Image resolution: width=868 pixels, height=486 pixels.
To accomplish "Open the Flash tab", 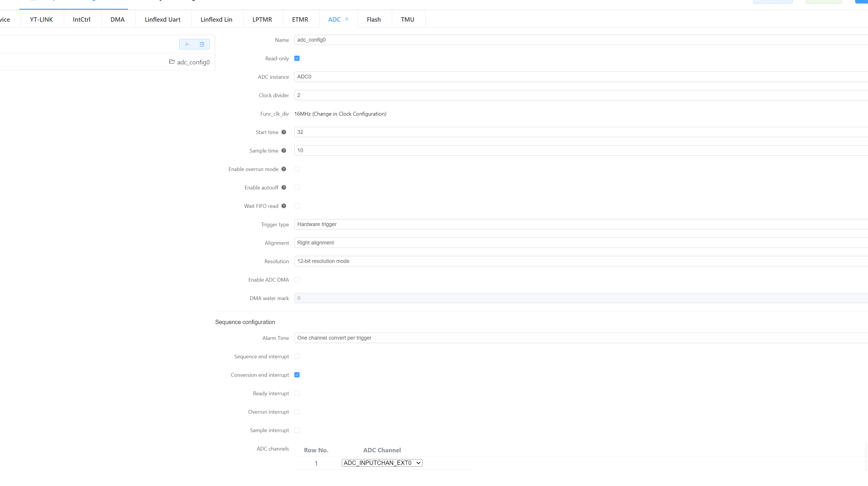I will pyautogui.click(x=374, y=20).
